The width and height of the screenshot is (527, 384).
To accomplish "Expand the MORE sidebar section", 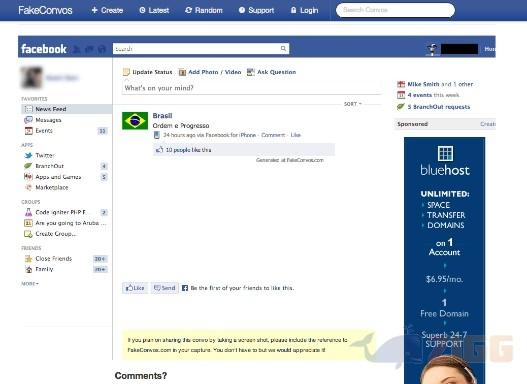I will point(30,284).
